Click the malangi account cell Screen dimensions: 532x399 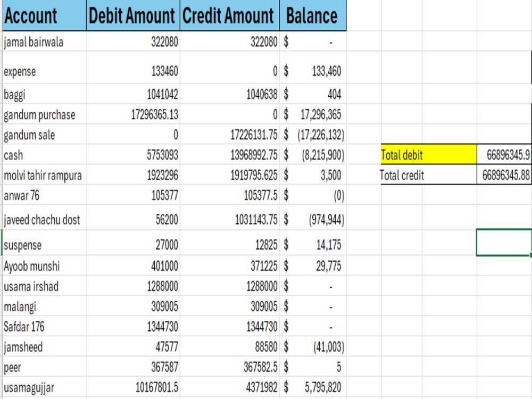click(x=44, y=306)
